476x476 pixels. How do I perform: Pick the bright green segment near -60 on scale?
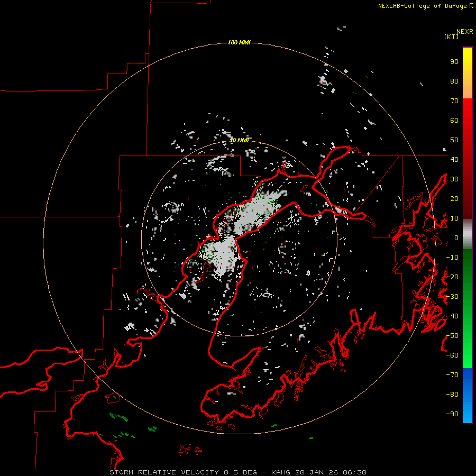pyautogui.click(x=467, y=355)
